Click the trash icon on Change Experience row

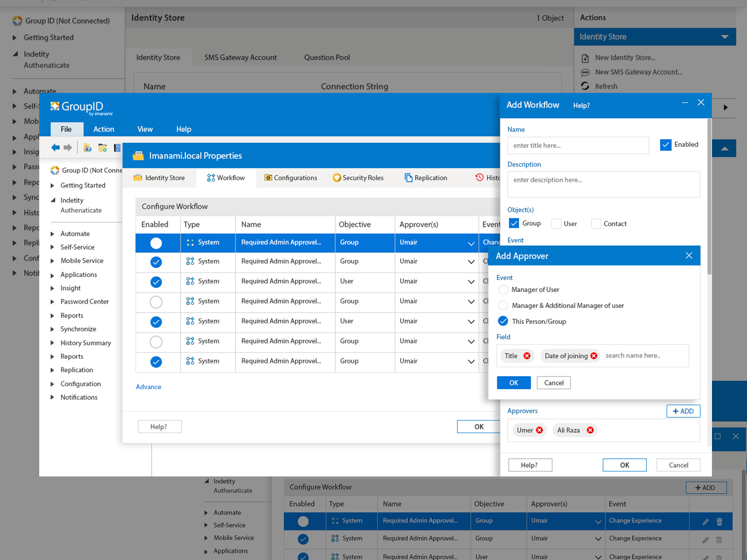coord(719,521)
